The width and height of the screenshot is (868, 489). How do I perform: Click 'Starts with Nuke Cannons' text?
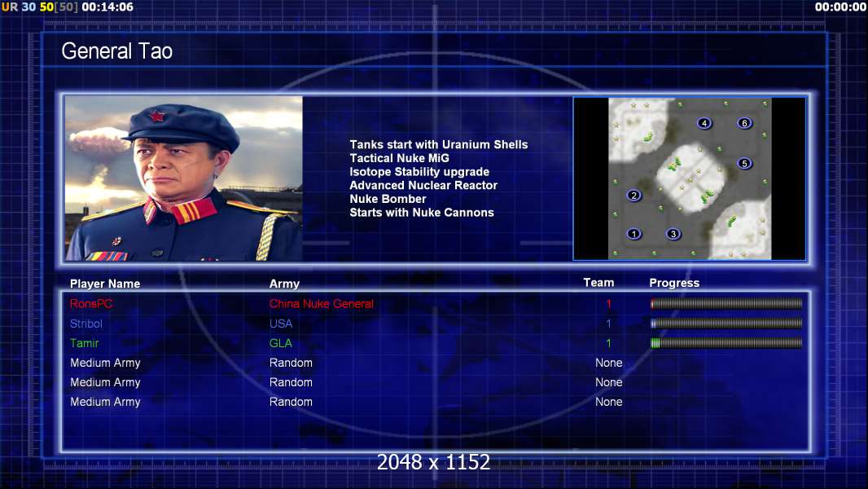tap(421, 212)
